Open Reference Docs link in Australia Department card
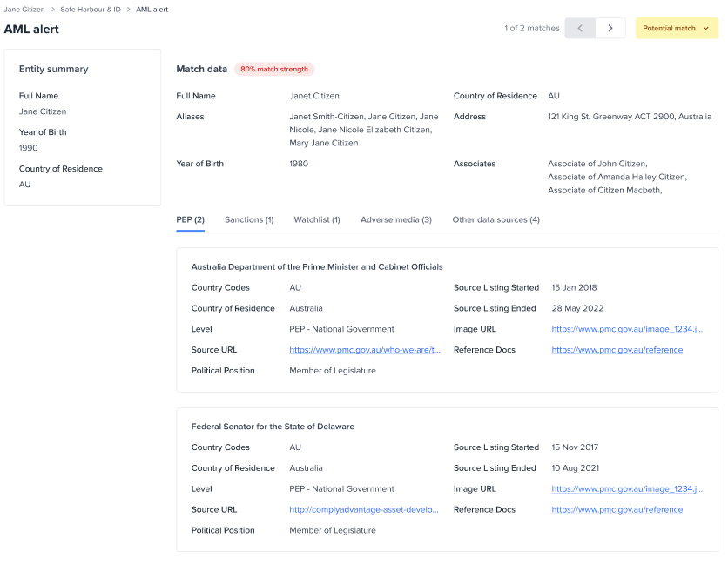 tap(617, 350)
